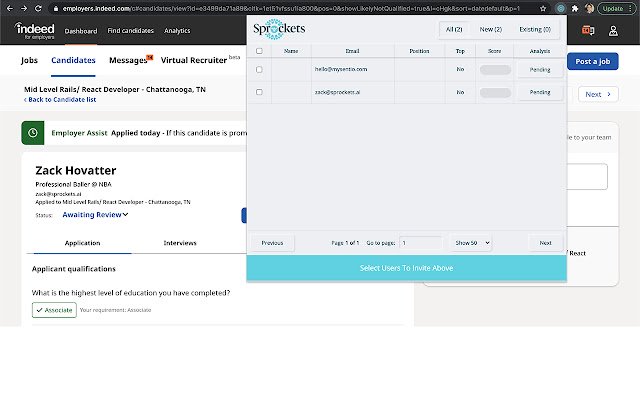Viewport: 640px width, 400px height.
Task: Open the Indeed messages icon in header
Action: pyautogui.click(x=588, y=30)
